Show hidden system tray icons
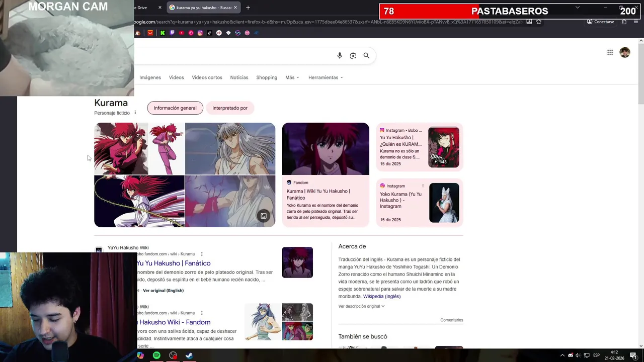Viewport: 644px width, 362px height. coord(562,355)
